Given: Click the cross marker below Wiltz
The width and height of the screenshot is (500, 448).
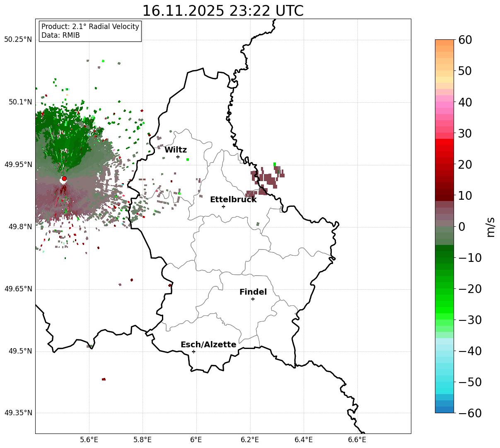Looking at the screenshot, I should pos(178,157).
